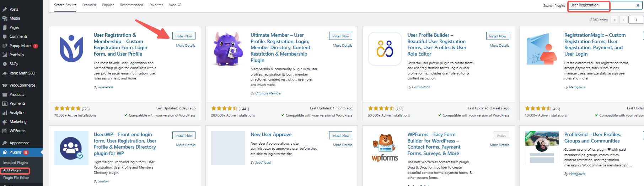Open the Installed Plugins submenu item
Screen dimensions: 644x186
pos(16,163)
